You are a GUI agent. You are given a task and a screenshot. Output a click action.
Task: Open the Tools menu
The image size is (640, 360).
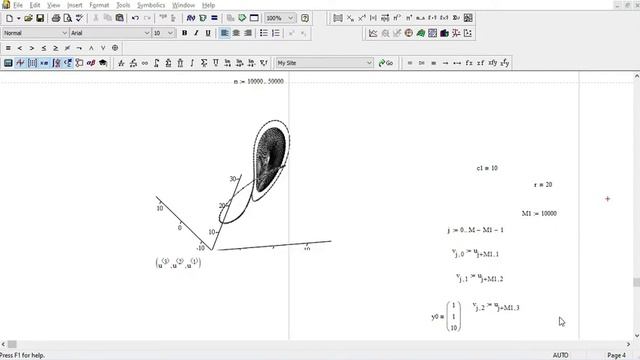123,5
